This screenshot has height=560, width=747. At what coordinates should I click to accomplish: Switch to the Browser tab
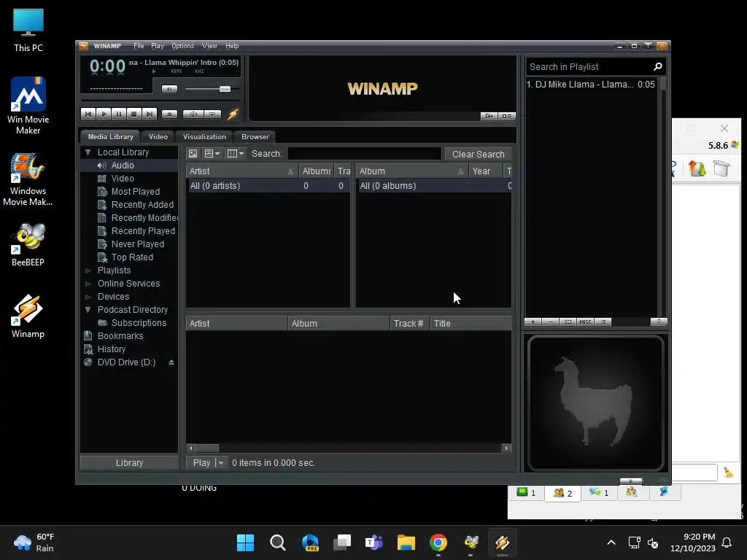tap(255, 136)
